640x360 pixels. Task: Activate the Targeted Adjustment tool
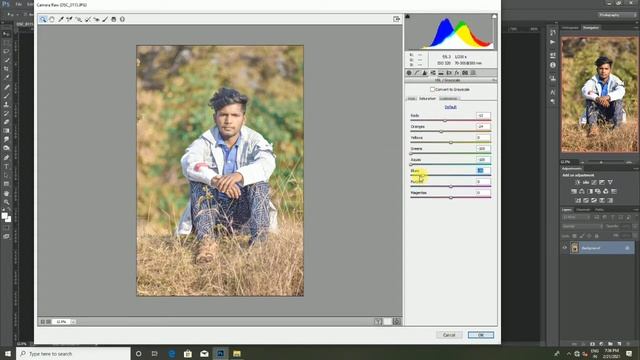78,19
